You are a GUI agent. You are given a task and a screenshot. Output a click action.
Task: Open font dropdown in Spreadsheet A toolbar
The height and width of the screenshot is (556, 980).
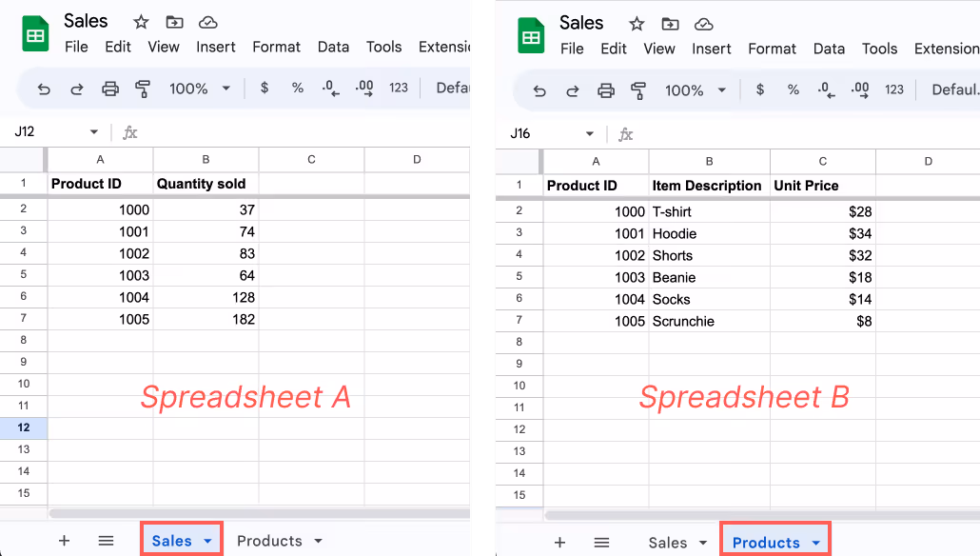point(453,89)
